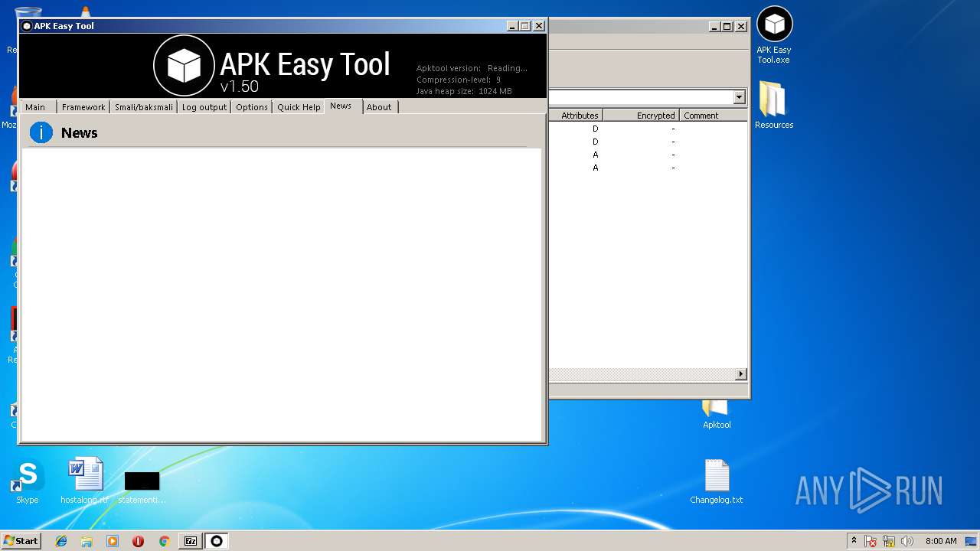This screenshot has width=980, height=551.
Task: Select the black thumbnail file on desktop
Action: tap(142, 487)
